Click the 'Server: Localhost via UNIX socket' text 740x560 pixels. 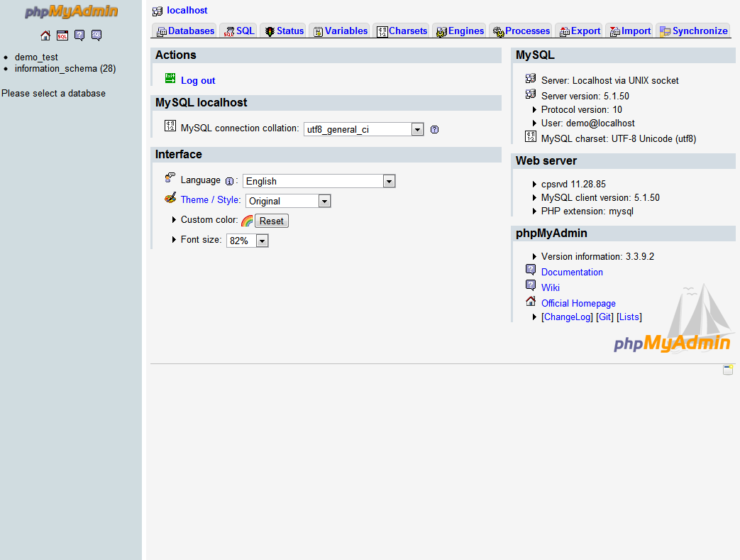coord(609,81)
